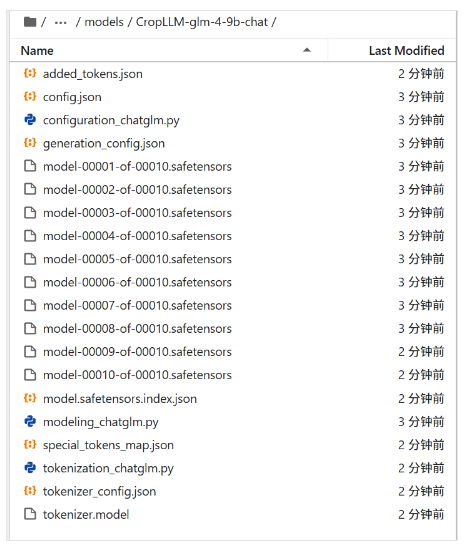Image resolution: width=468 pixels, height=551 pixels.
Task: Click file icon of model-00001-of-00010.safetensors
Action: click(x=30, y=166)
